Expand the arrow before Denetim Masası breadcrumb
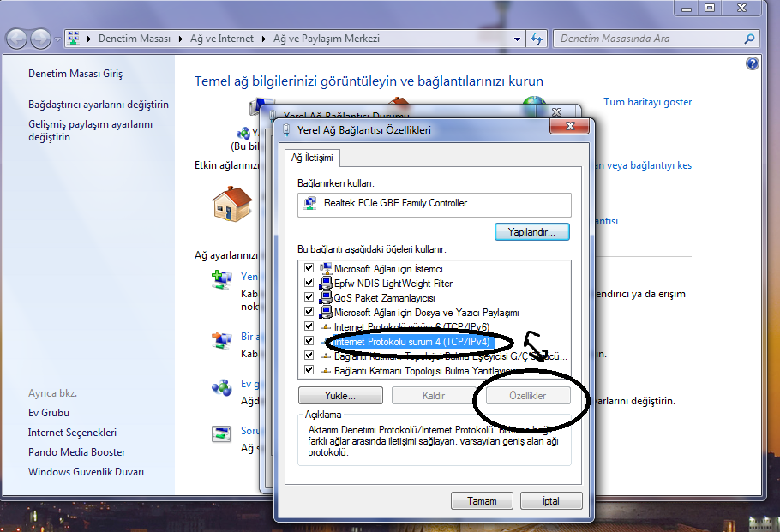780x532 pixels. 88,39
